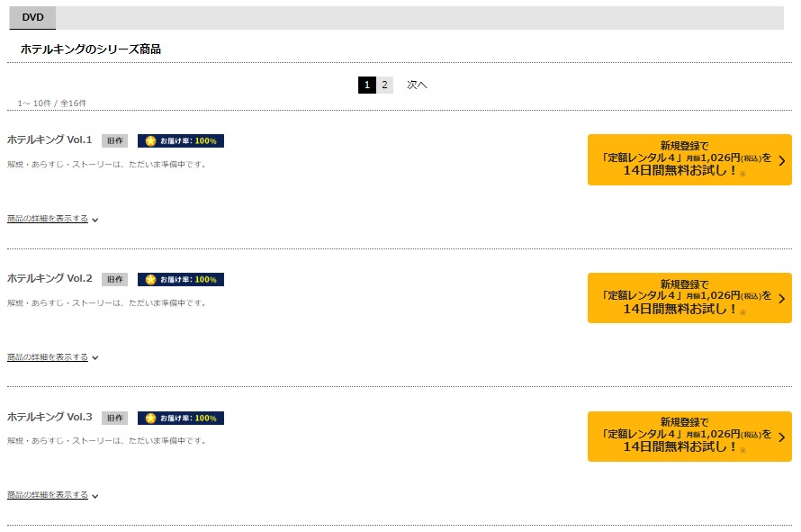Click the 旧作 badge next to Vol.3

114,418
